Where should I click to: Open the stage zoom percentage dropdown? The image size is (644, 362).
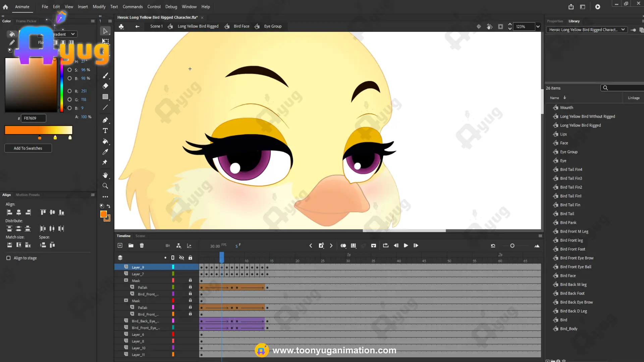[538, 26]
